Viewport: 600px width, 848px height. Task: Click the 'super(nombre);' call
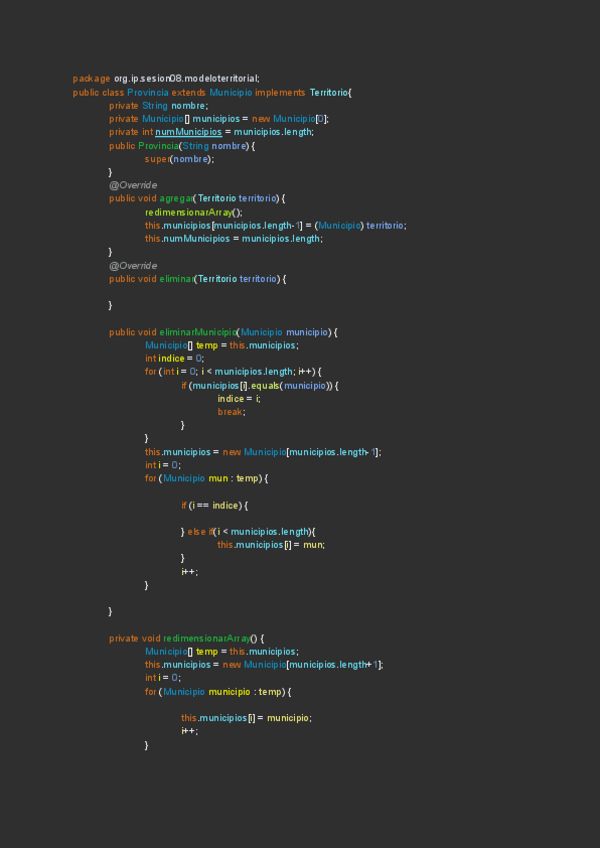(180, 159)
